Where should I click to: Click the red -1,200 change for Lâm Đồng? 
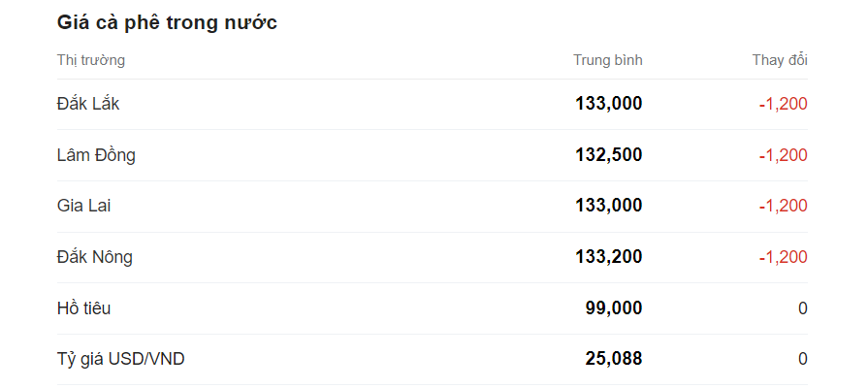[783, 155]
